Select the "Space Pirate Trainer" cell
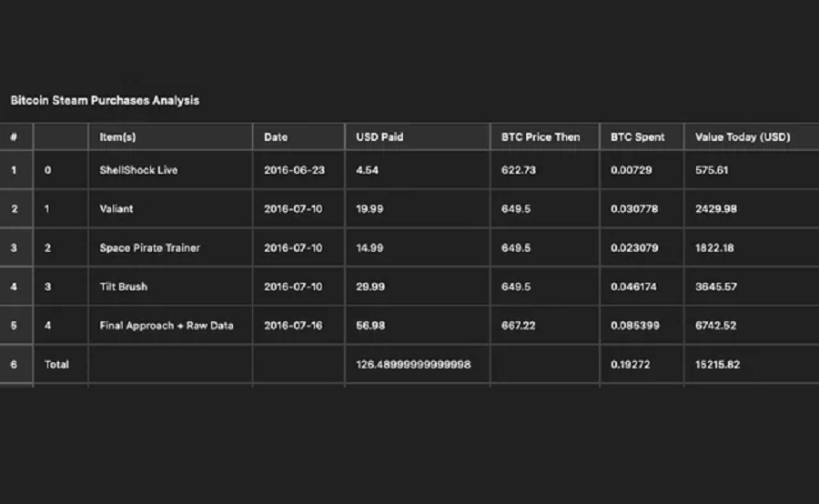The width and height of the screenshot is (819, 504). point(150,248)
